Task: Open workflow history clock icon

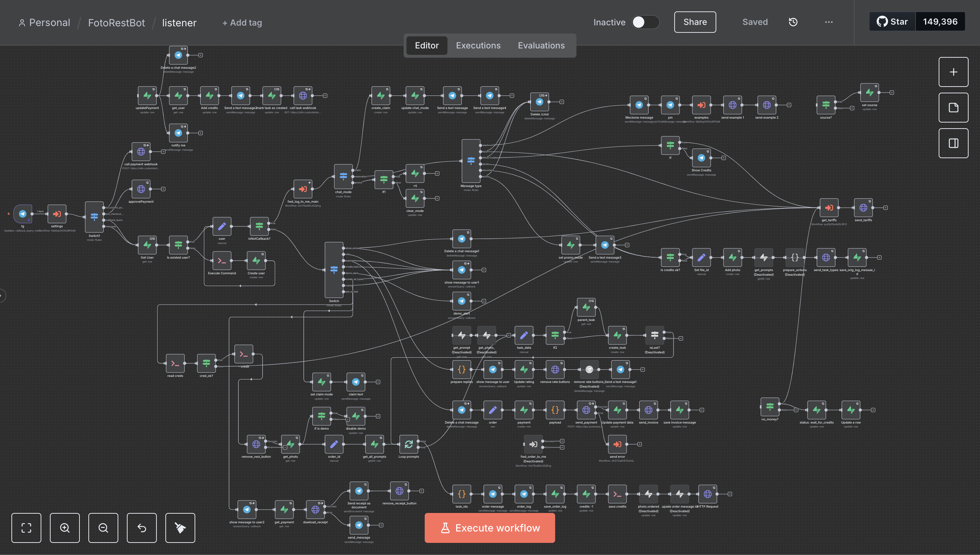Action: pyautogui.click(x=793, y=22)
